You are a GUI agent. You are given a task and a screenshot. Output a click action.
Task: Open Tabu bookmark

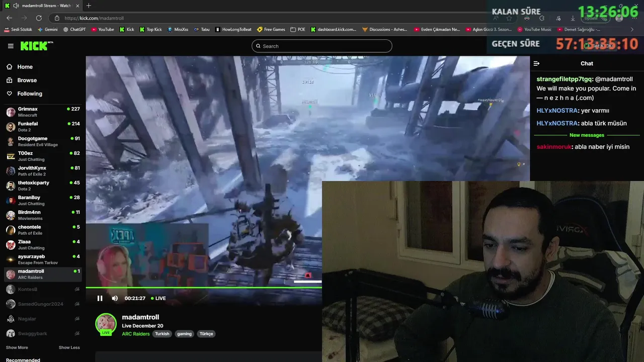[202, 30]
